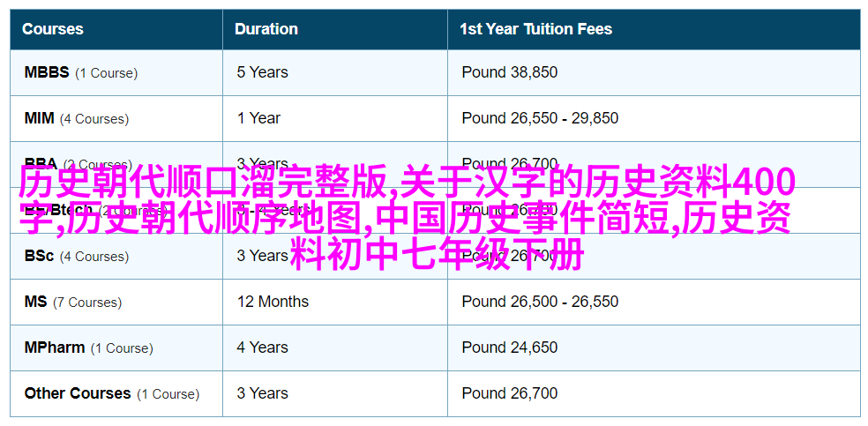This screenshot has width=868, height=426.
Task: Open the Other Courses entry
Action: pos(78,393)
